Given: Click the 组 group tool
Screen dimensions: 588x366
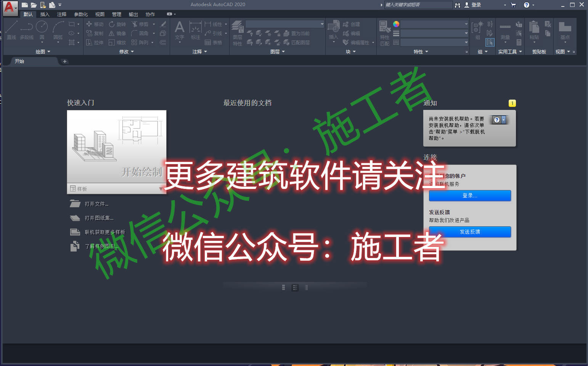Looking at the screenshot, I should click(x=477, y=30).
